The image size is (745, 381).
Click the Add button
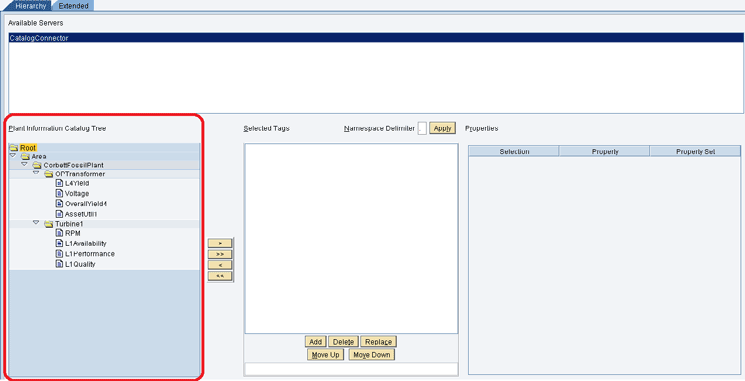pos(315,342)
